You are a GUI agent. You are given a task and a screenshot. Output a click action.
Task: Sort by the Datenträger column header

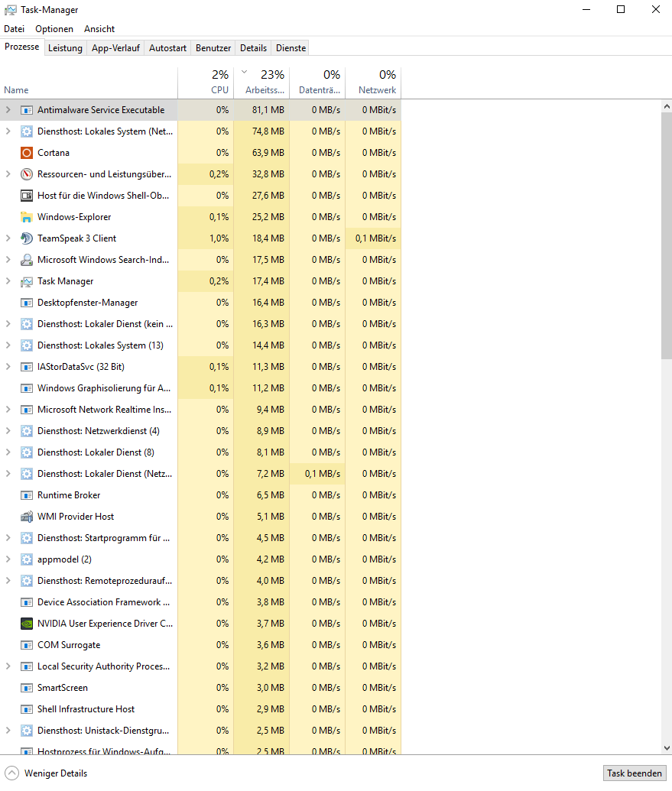(x=318, y=83)
